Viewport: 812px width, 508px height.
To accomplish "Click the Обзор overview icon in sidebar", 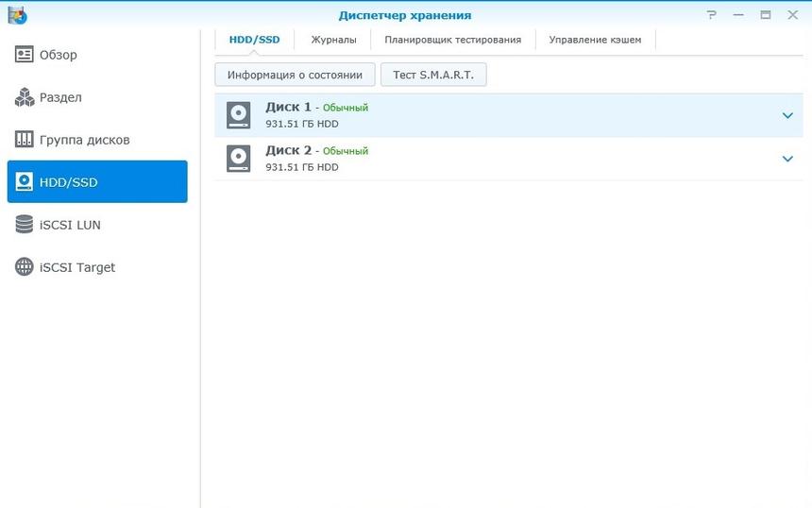I will [x=25, y=55].
